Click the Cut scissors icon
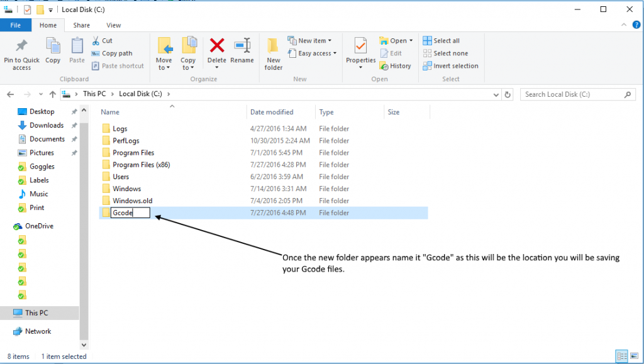The width and height of the screenshot is (644, 364). click(96, 41)
